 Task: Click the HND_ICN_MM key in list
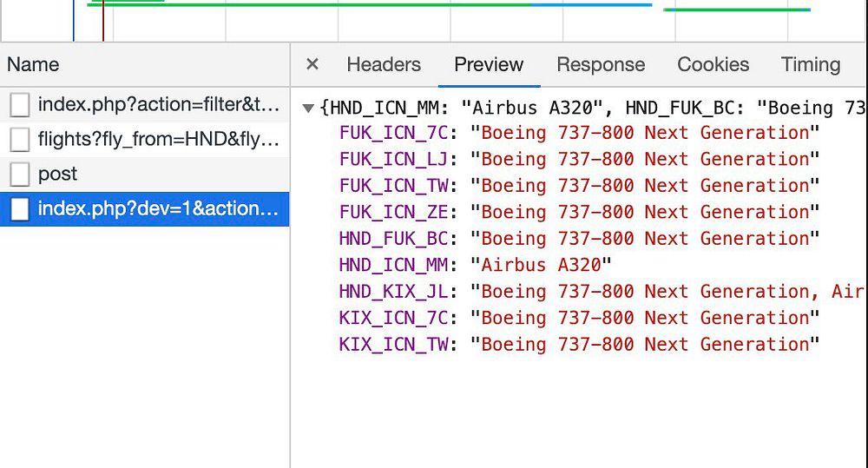pyautogui.click(x=393, y=266)
